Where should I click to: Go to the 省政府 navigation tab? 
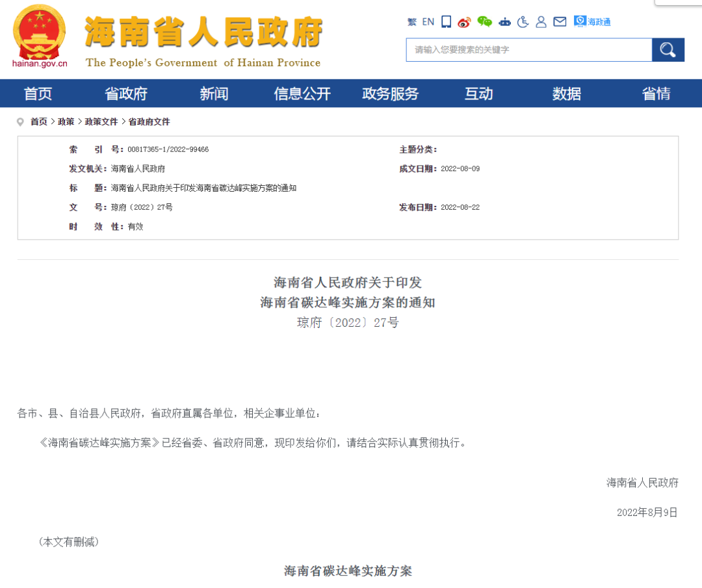point(126,94)
